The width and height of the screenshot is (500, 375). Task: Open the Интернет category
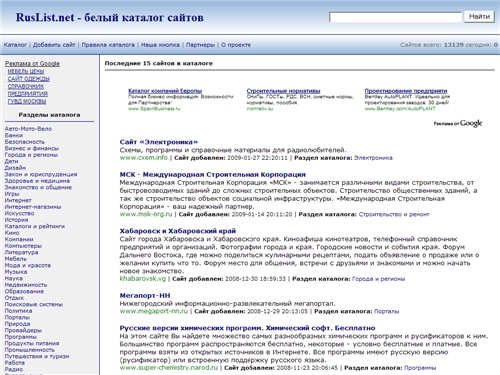18,200
